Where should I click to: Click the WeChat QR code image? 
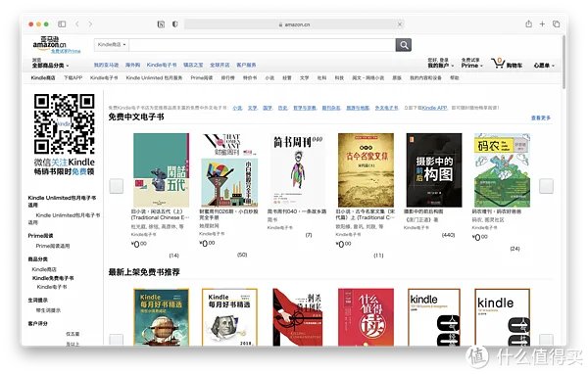64,124
